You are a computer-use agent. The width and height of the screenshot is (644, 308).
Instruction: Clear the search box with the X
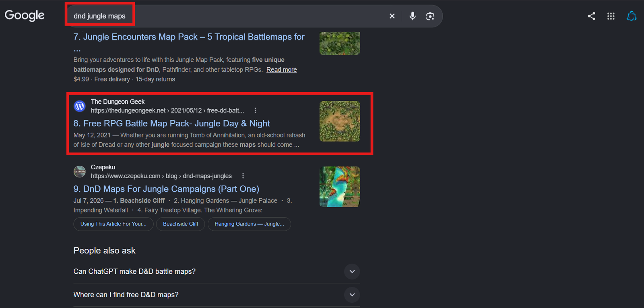coord(392,16)
